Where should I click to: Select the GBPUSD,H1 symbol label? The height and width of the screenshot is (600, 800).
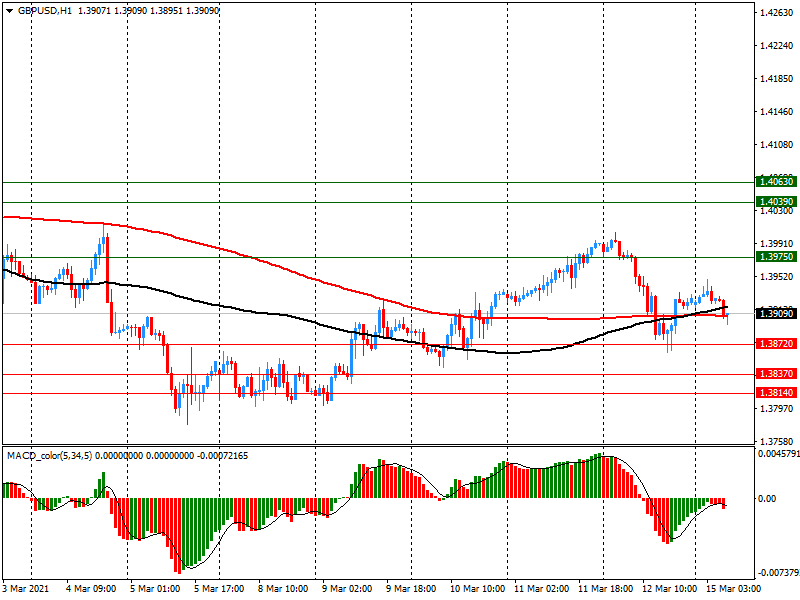[x=45, y=11]
